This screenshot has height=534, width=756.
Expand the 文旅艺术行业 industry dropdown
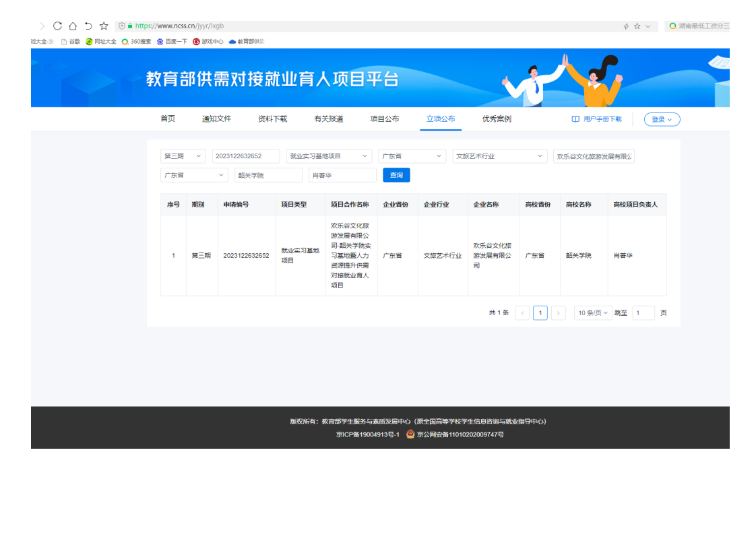pyautogui.click(x=500, y=156)
